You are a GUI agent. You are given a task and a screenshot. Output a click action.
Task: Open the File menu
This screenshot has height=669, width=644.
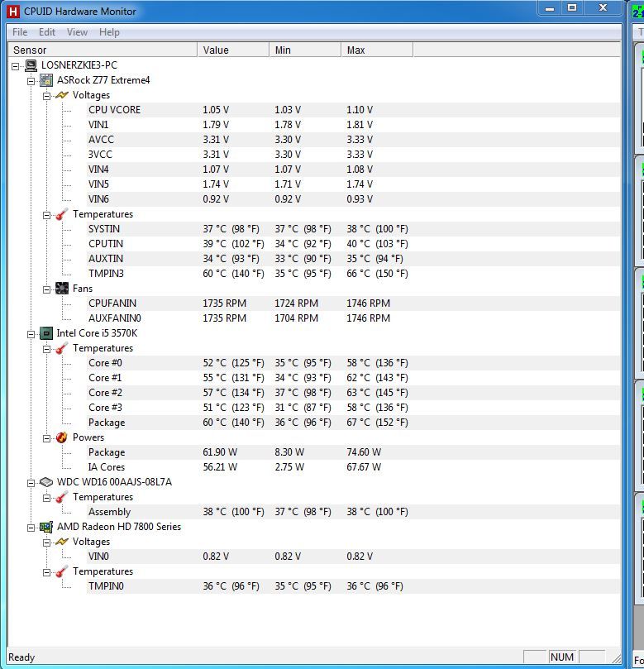pos(20,32)
